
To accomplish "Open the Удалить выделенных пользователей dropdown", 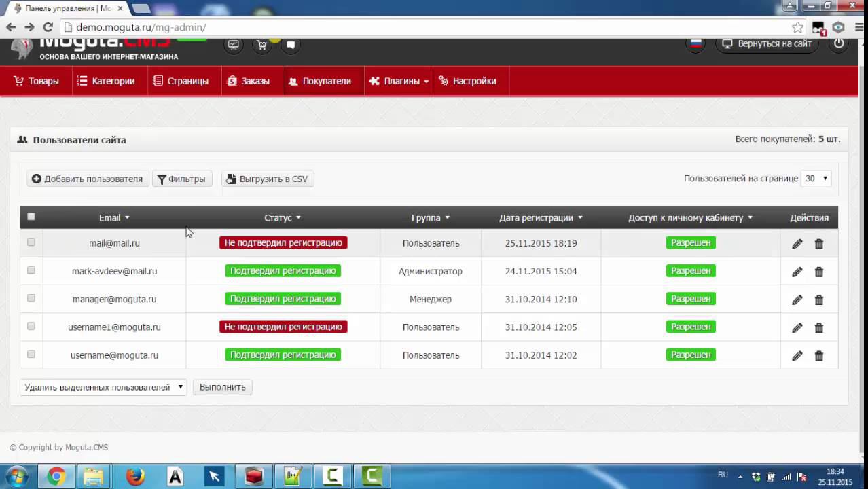I will 103,387.
